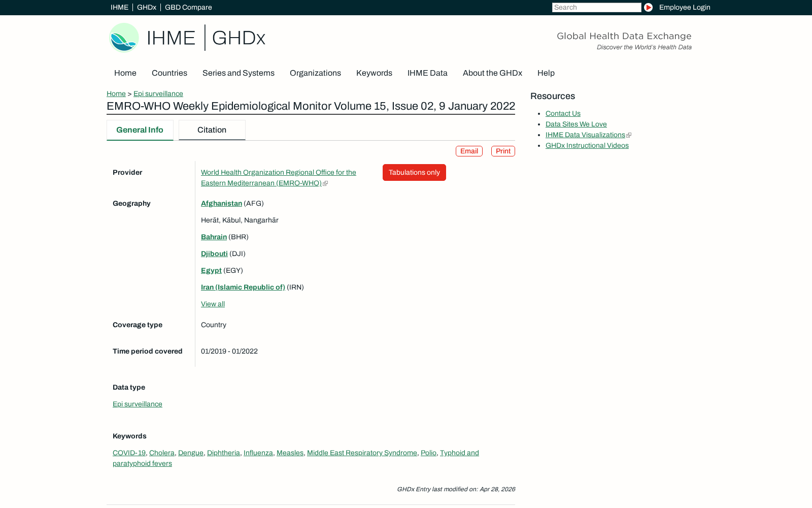Open GHDx link in the top bar
The width and height of the screenshot is (812, 508).
coord(147,7)
